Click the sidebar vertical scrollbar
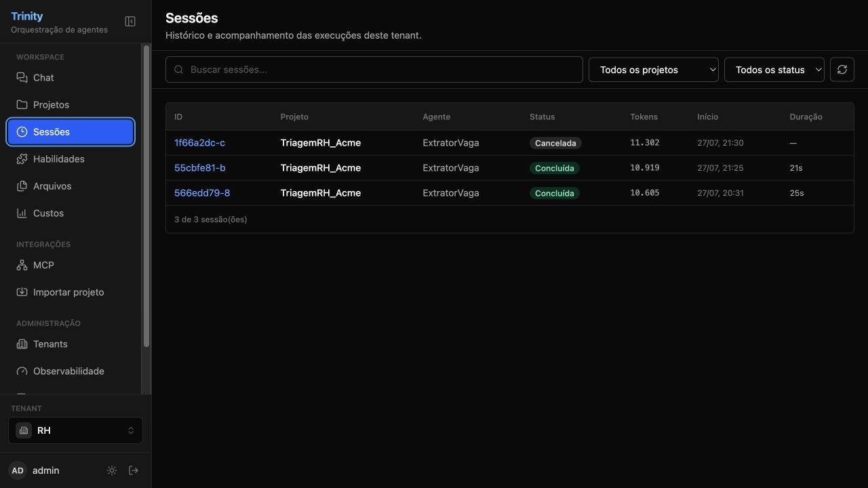The image size is (868, 488). (146, 197)
